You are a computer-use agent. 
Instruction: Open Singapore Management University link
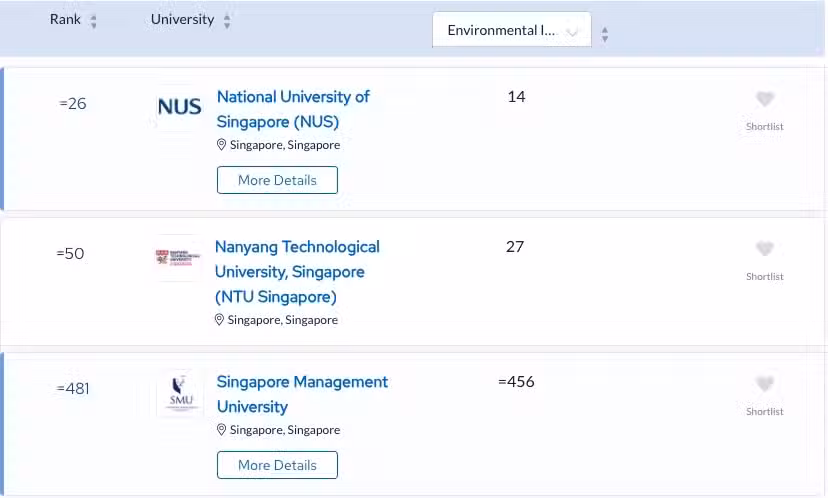point(302,394)
